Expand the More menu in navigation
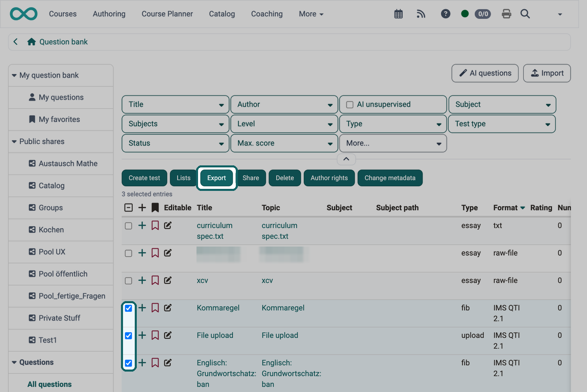Image resolution: width=587 pixels, height=392 pixels. pos(311,14)
